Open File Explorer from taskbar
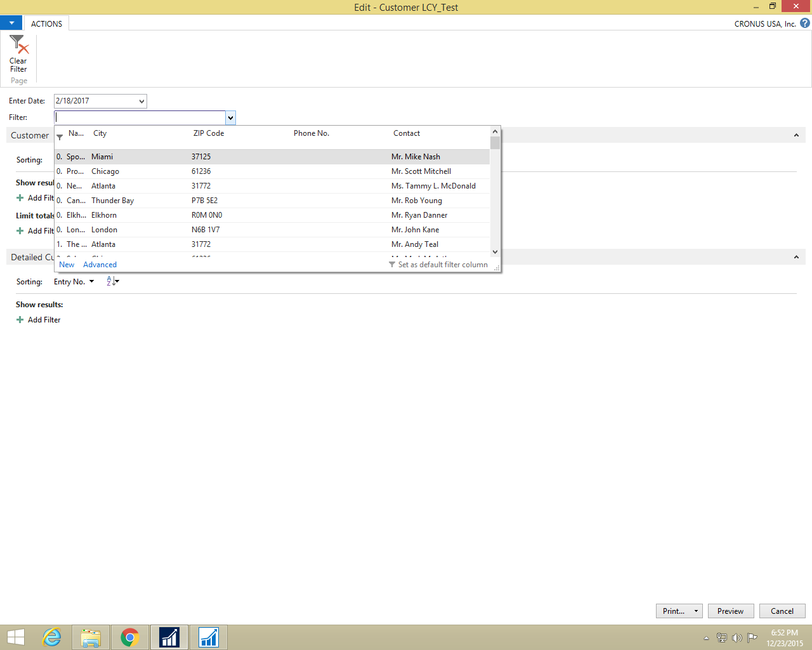 point(91,637)
